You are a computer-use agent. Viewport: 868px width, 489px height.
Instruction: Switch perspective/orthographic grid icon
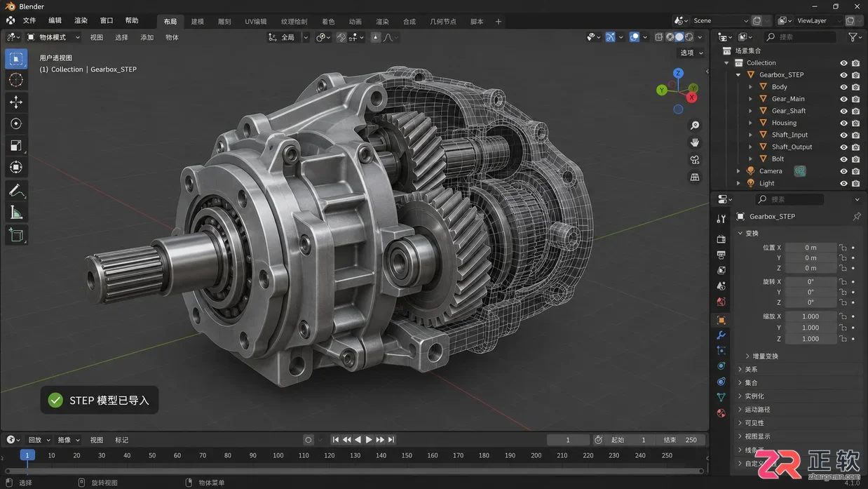pos(695,177)
